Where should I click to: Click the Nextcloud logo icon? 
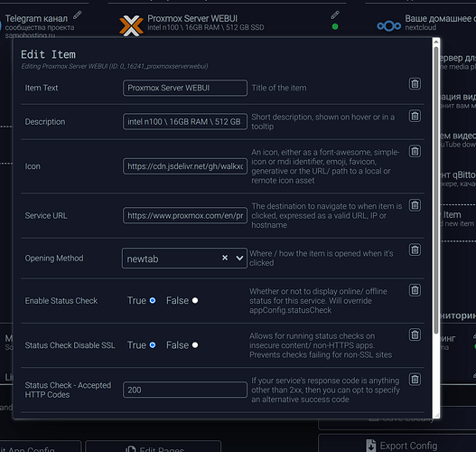coord(389,26)
